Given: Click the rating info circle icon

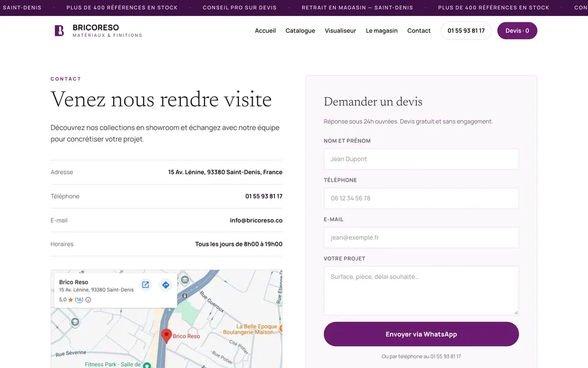Looking at the screenshot, I should [88, 300].
